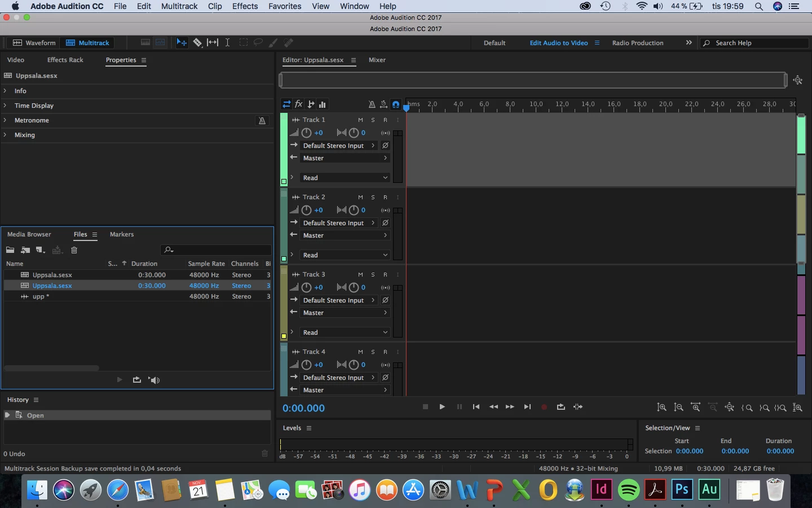Screen dimensions: 812x508
Task: Zoom In amplitude icon
Action: pyautogui.click(x=662, y=408)
